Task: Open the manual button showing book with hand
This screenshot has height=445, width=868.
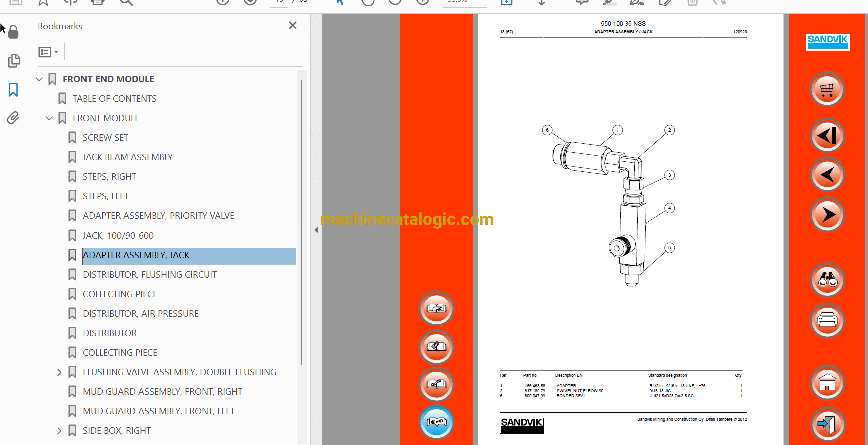Action: click(x=437, y=308)
